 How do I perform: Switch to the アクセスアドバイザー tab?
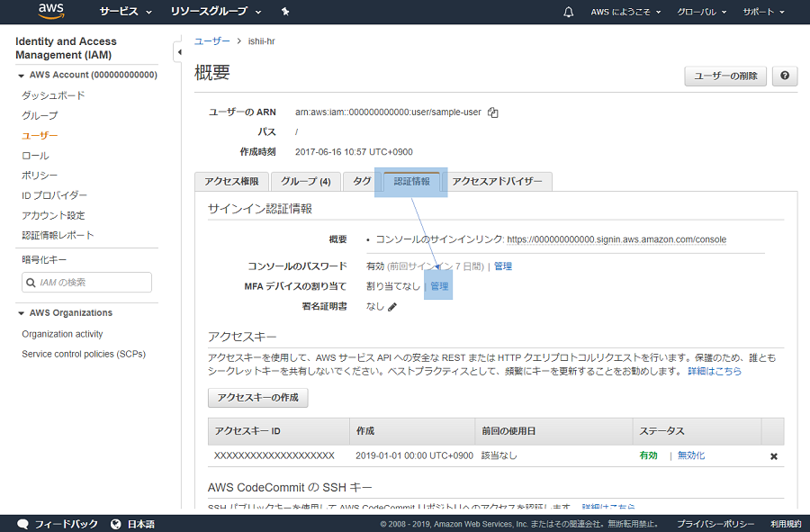pos(497,181)
